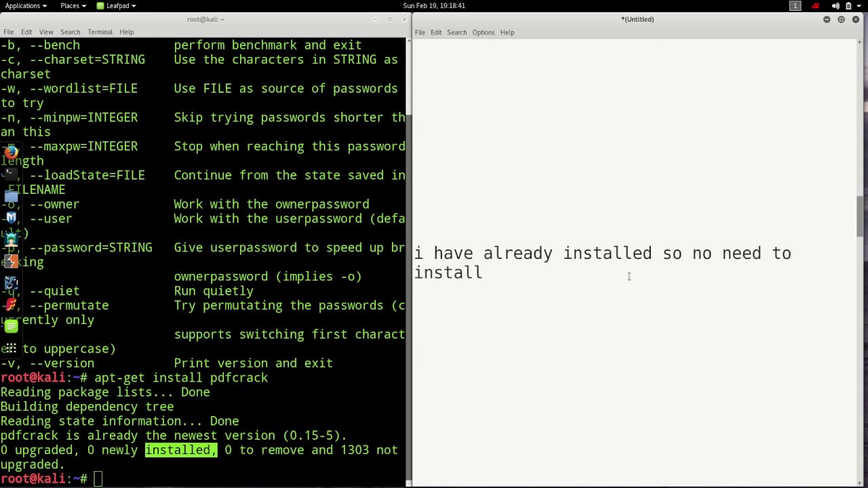868x488 pixels.
Task: Open Leafpad Search menu
Action: click(456, 33)
